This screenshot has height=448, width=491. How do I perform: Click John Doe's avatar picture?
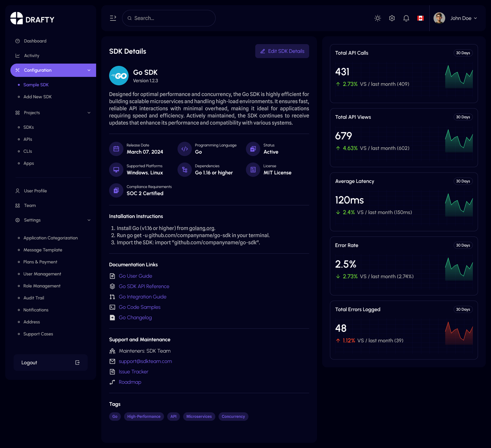point(439,18)
